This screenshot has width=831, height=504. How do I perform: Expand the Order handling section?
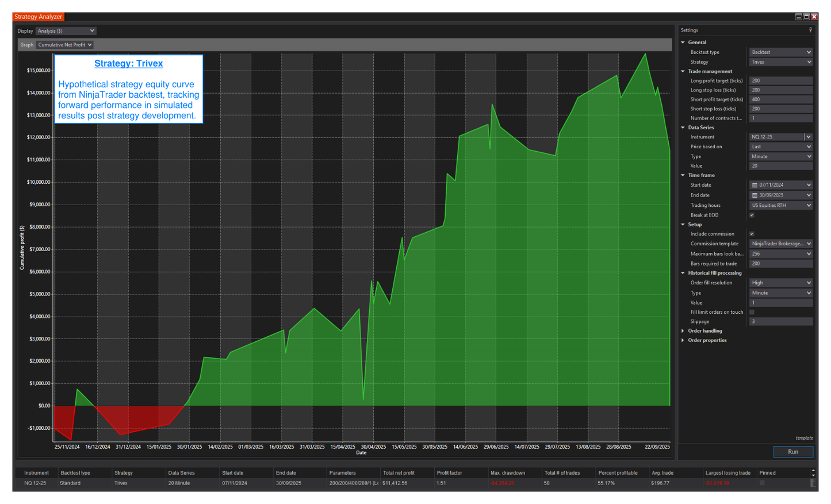(x=683, y=331)
